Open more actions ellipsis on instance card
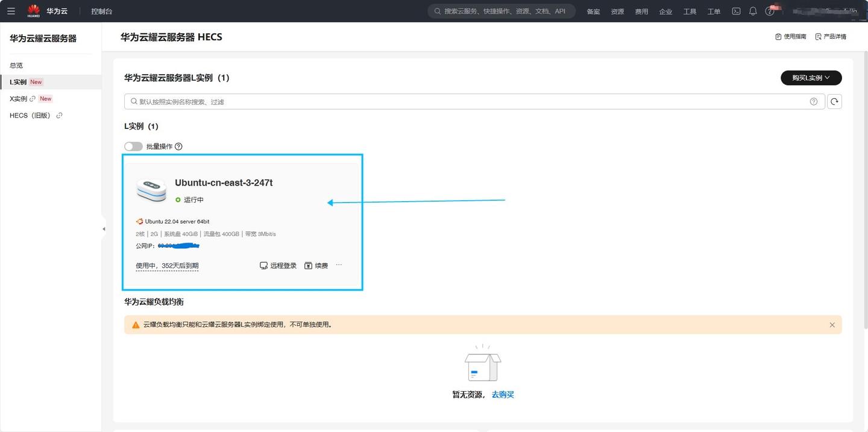This screenshot has width=868, height=432. coord(339,265)
